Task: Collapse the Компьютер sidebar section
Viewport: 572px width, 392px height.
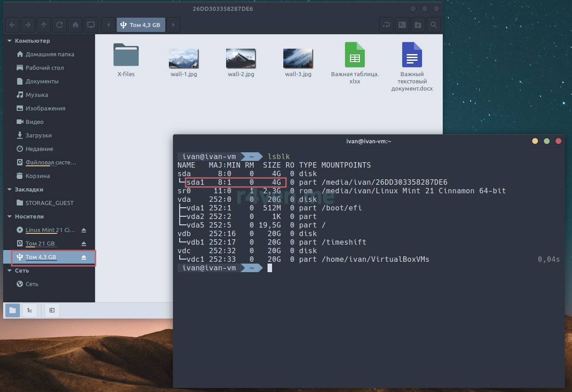Action: (9, 41)
